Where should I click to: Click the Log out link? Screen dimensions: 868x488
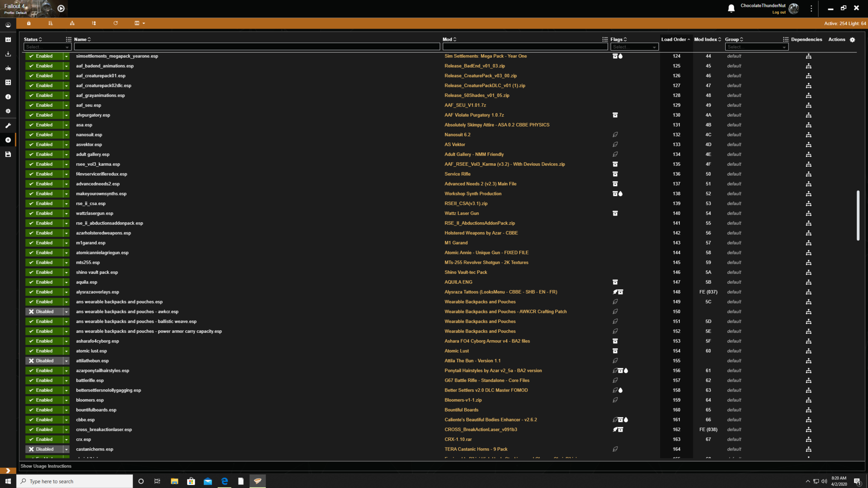tap(778, 12)
